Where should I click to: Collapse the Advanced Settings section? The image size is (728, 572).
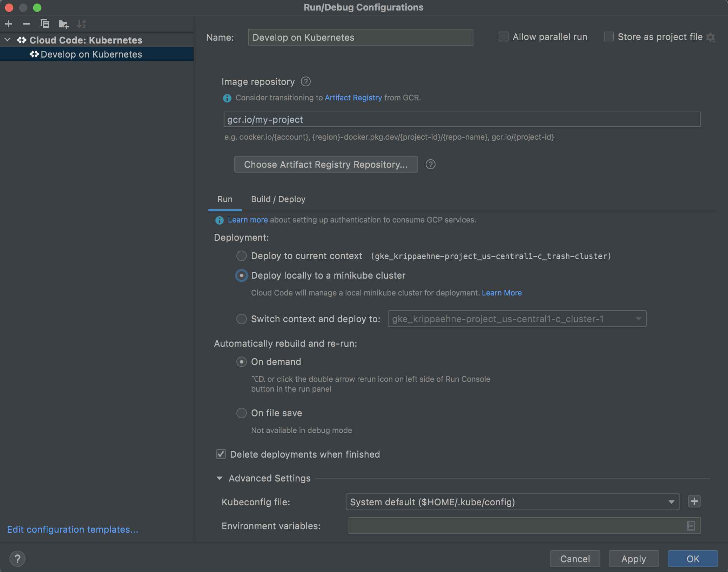coord(220,478)
